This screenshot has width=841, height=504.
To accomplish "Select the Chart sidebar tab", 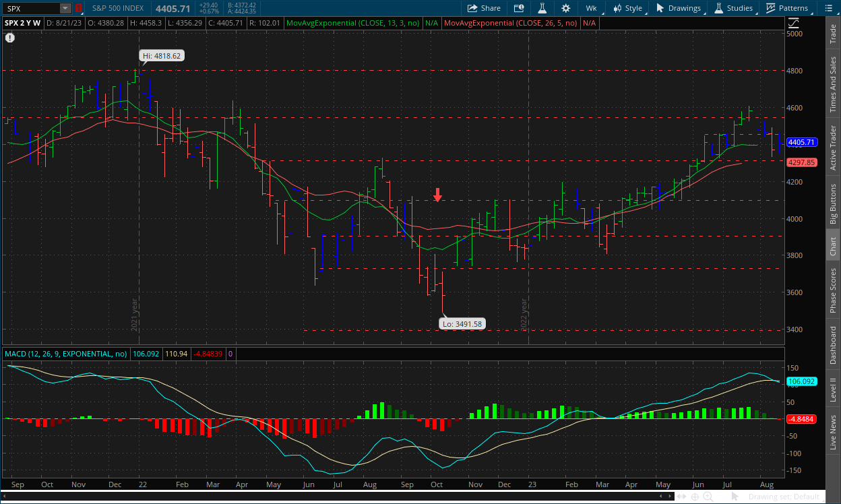I will 833,245.
